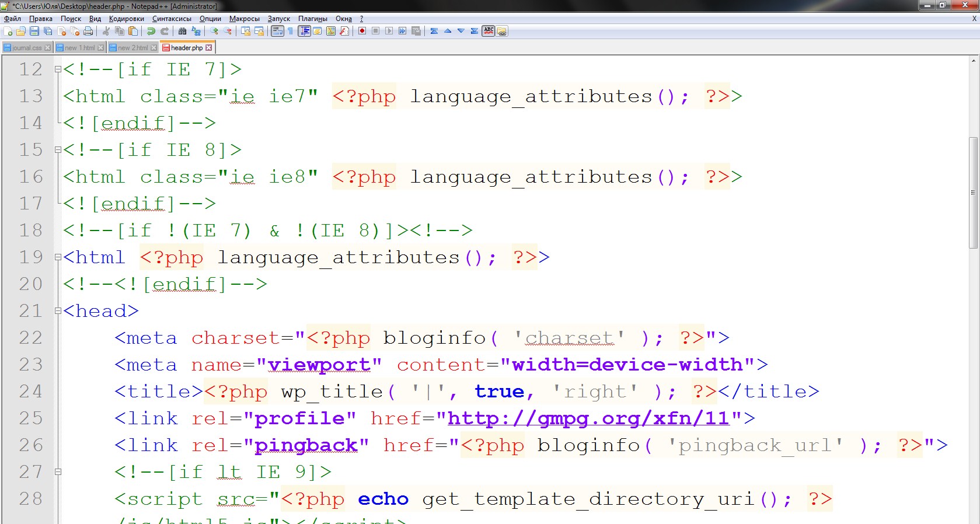980x524 pixels.
Task: Click the Redo arrow icon
Action: click(x=165, y=31)
